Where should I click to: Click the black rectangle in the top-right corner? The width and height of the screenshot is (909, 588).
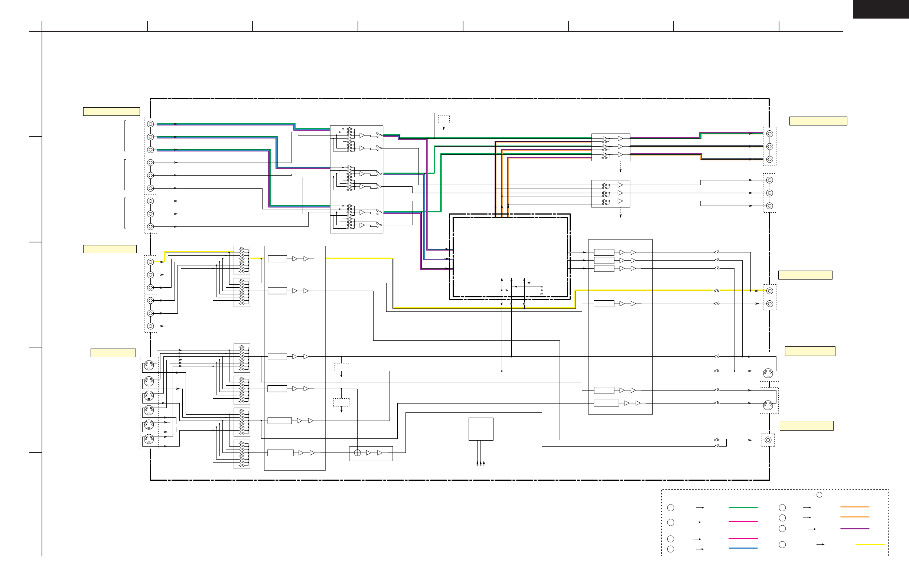880,9
